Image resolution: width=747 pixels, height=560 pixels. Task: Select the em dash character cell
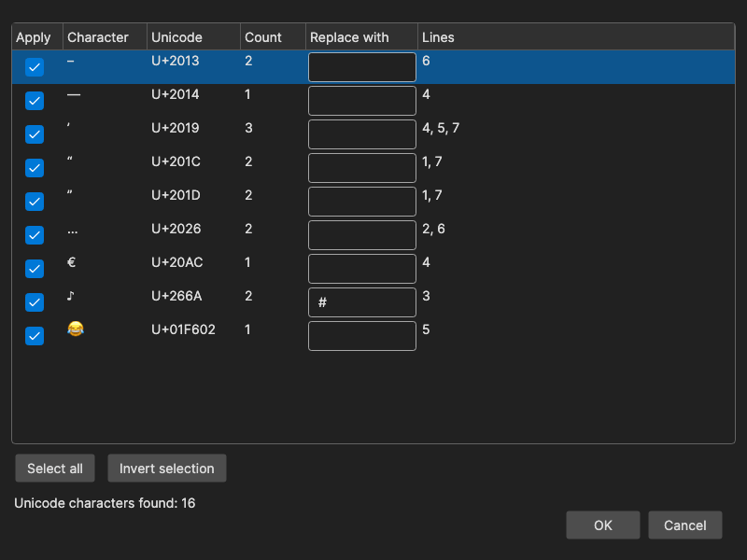(74, 95)
